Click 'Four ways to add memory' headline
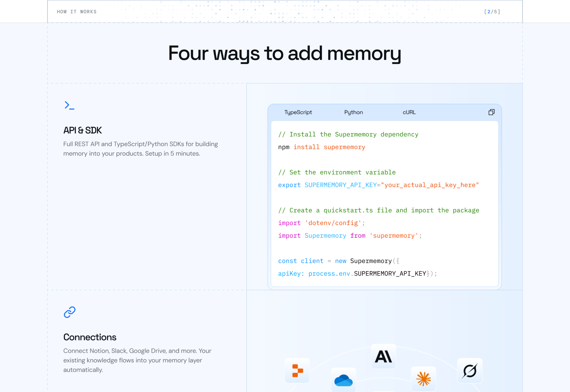This screenshot has height=392, width=570. point(285,53)
